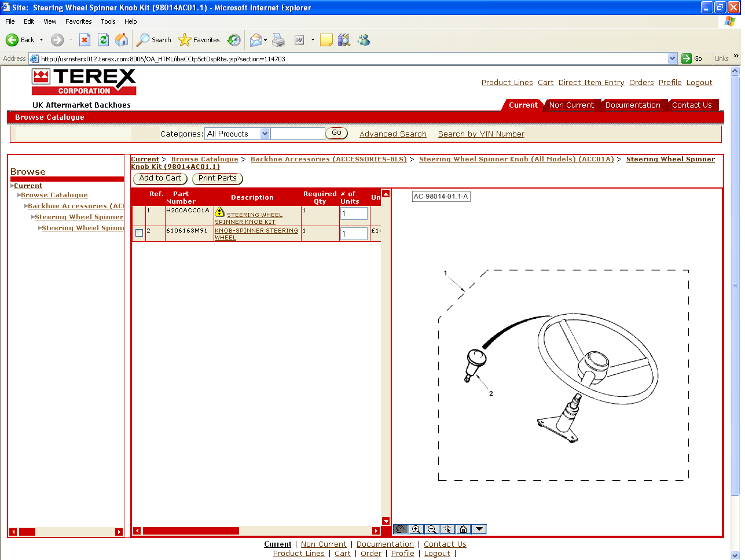Click the Print toolbar icon
Viewport: 745px width, 560px height.
279,40
